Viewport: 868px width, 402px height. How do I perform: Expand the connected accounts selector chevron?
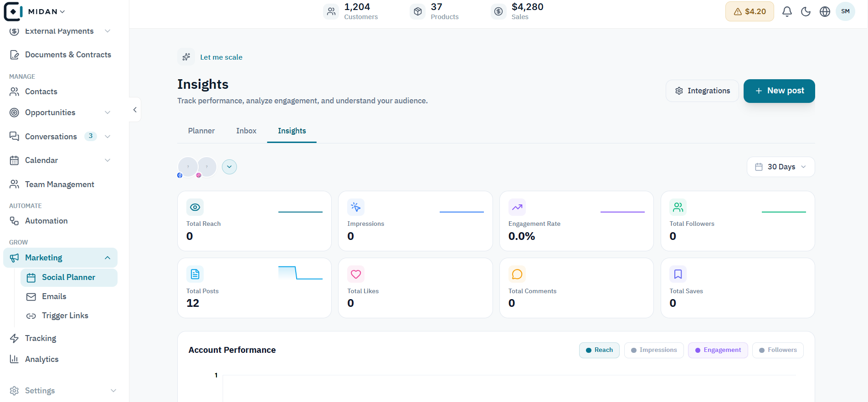[x=229, y=167]
